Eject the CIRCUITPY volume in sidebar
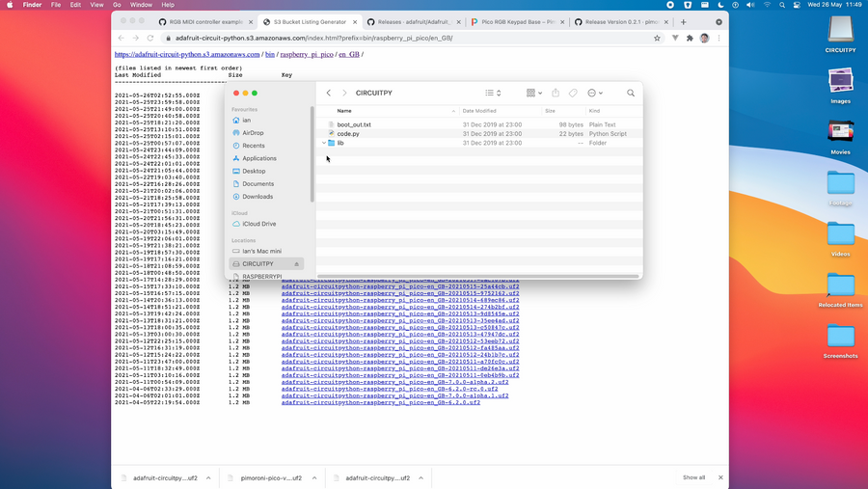 coord(297,264)
